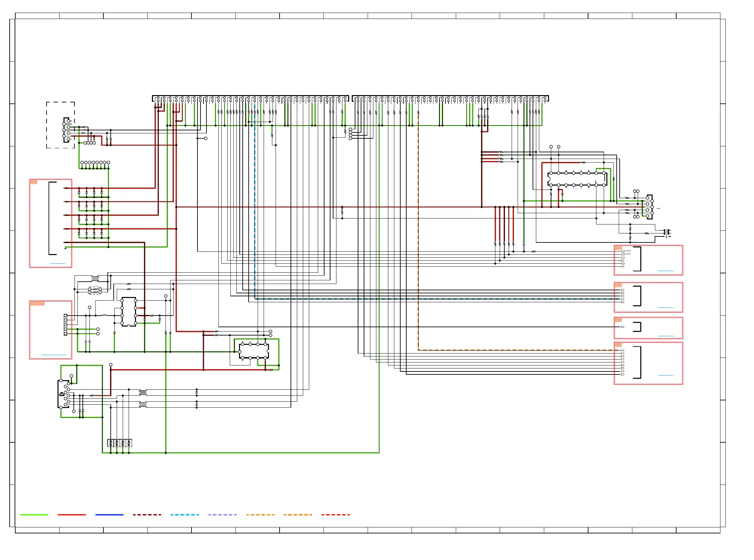Click the orange tag of the nine-pin pink box
Screen dimensions: 754x560
pyautogui.click(x=618, y=345)
